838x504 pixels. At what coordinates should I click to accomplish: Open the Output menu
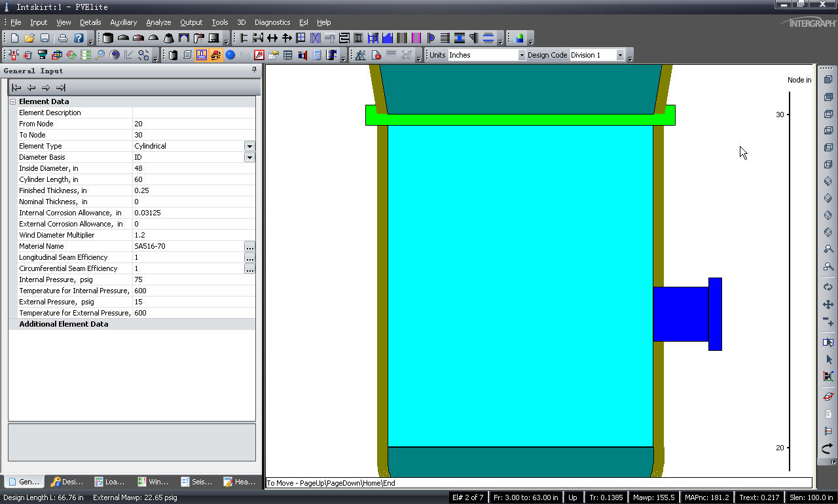point(191,22)
